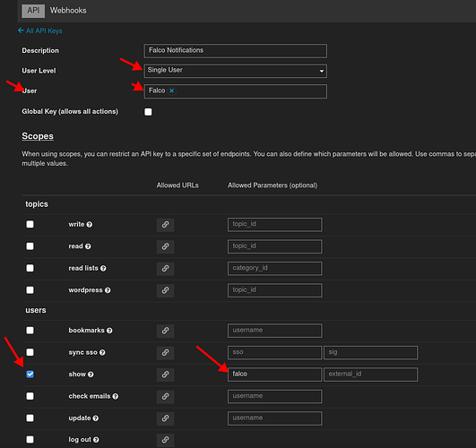Focus the category_id parameter field

(274, 269)
